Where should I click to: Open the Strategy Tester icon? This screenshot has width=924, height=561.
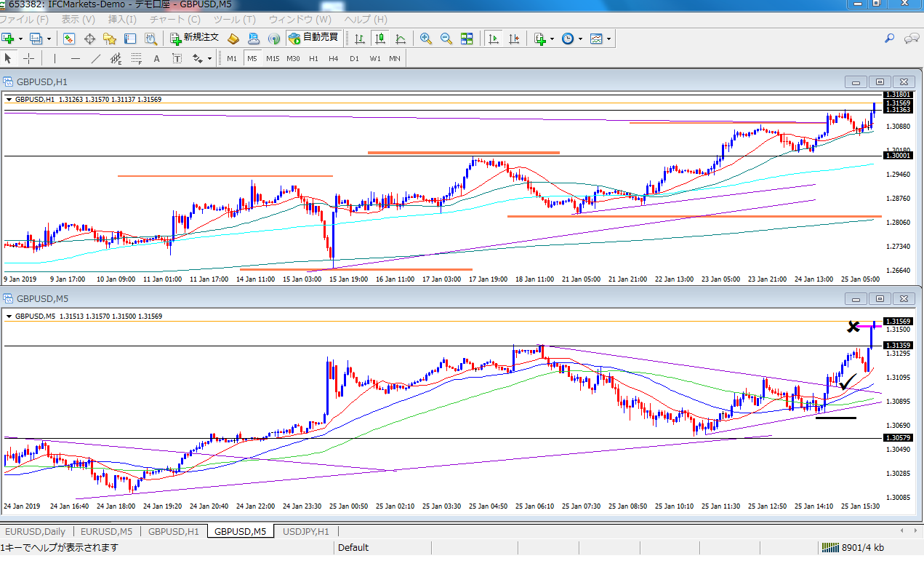click(x=151, y=38)
